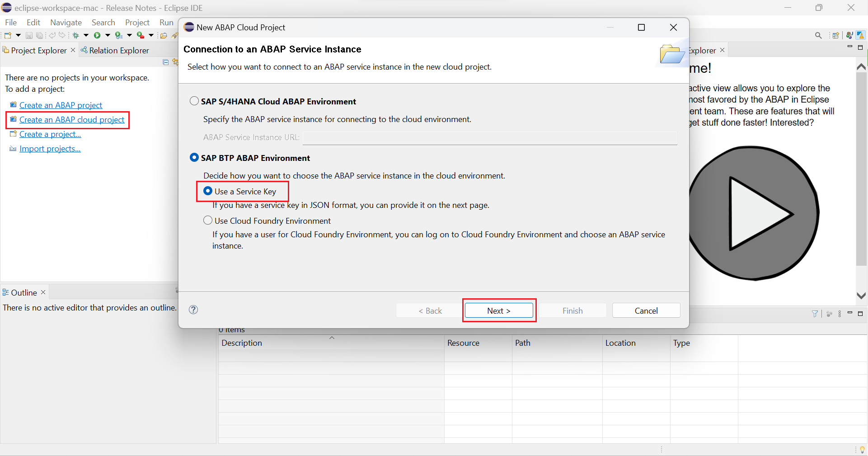Click the Run External Tools icon
This screenshot has height=456, width=868.
tap(141, 35)
